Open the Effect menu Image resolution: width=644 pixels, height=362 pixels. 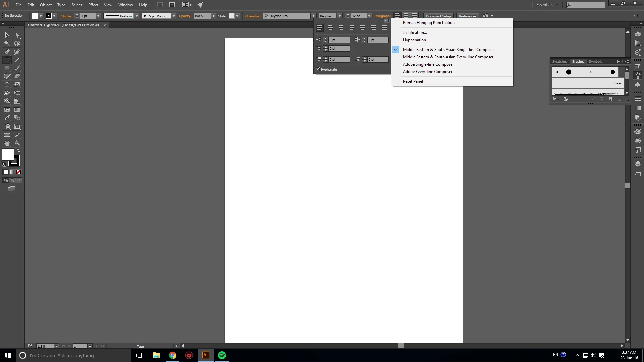(93, 5)
